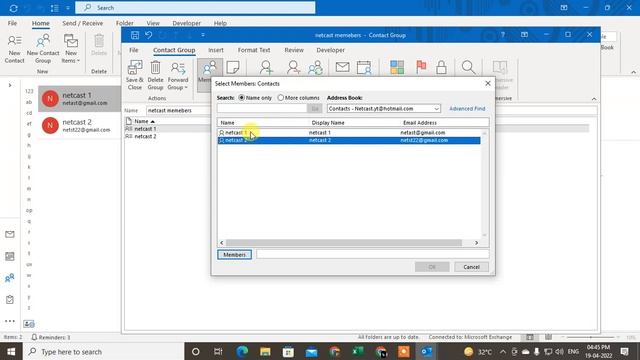Image resolution: width=640 pixels, height=360 pixels.
Task: Click the Follow Up red flag icon
Action: coord(421,67)
